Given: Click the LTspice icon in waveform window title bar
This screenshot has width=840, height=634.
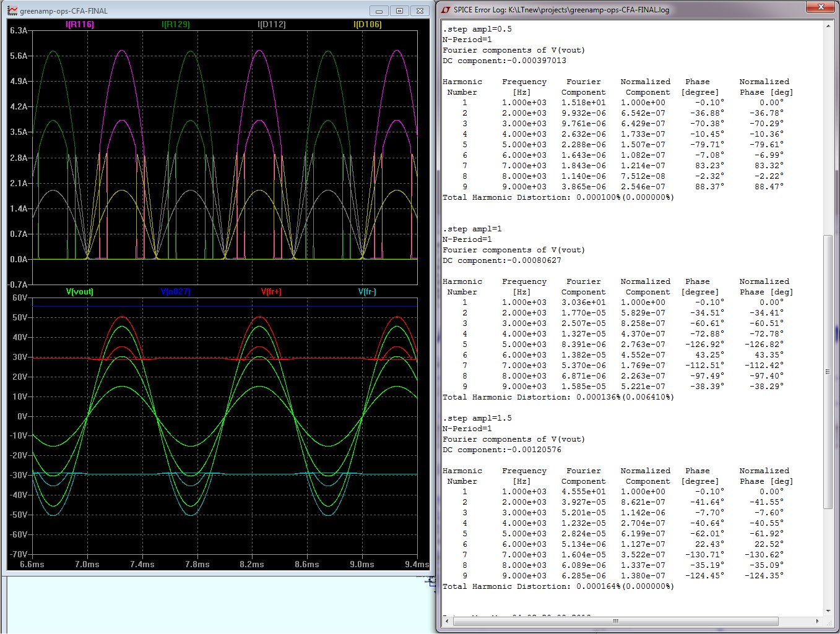Looking at the screenshot, I should 12,11.
